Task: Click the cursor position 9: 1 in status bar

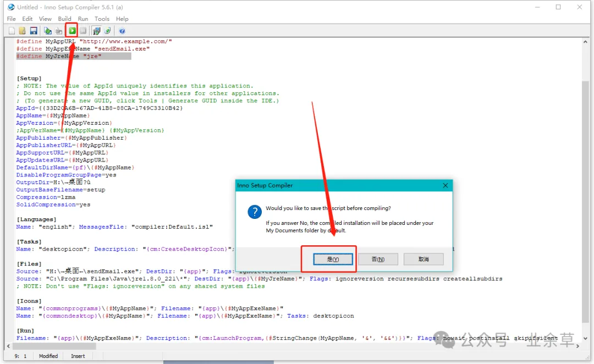Action: [20, 356]
